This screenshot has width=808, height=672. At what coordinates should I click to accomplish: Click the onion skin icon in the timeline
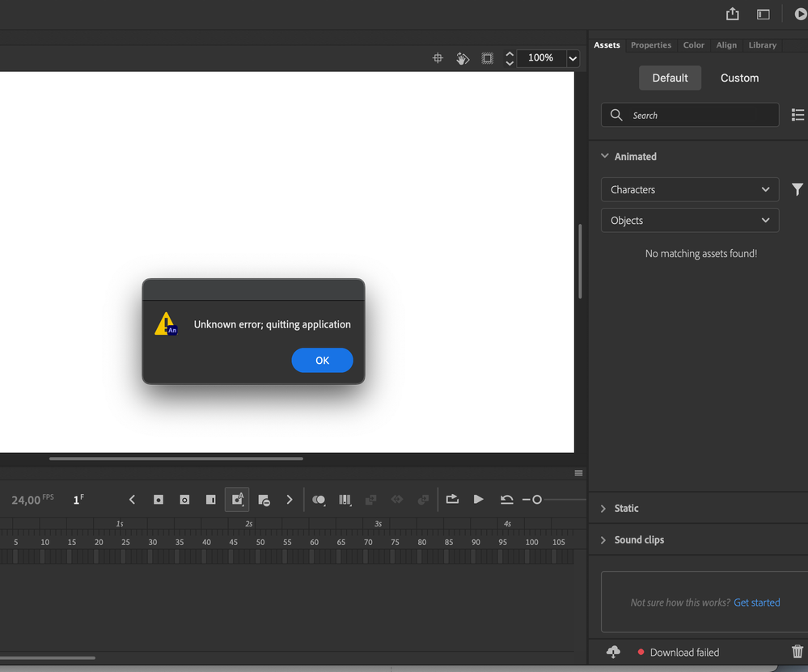[319, 500]
